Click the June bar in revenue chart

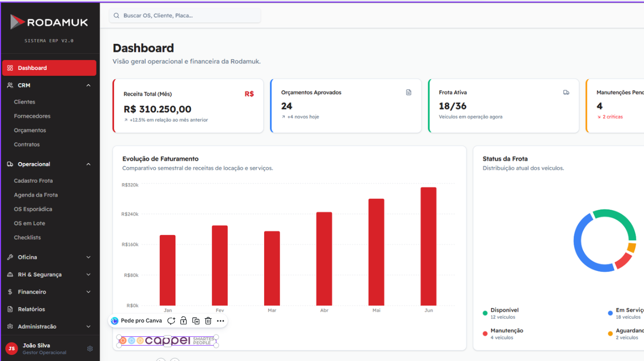428,246
